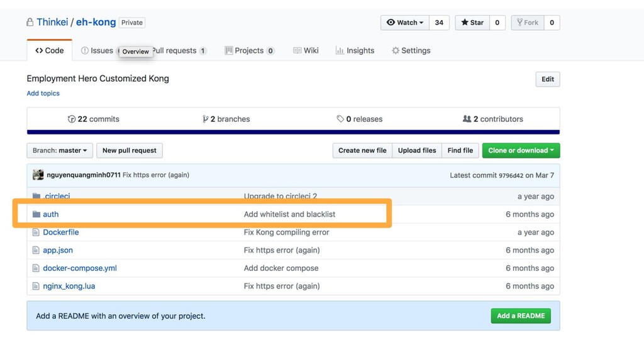Click the language color bar
Image resolution: width=644 pixels, height=362 pixels.
coord(293,132)
